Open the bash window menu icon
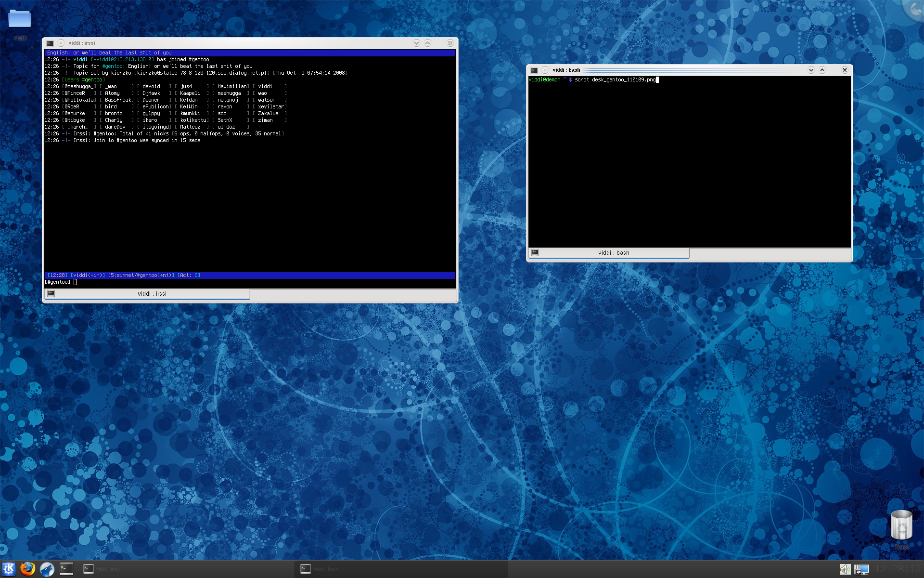The width and height of the screenshot is (924, 578). [534, 70]
